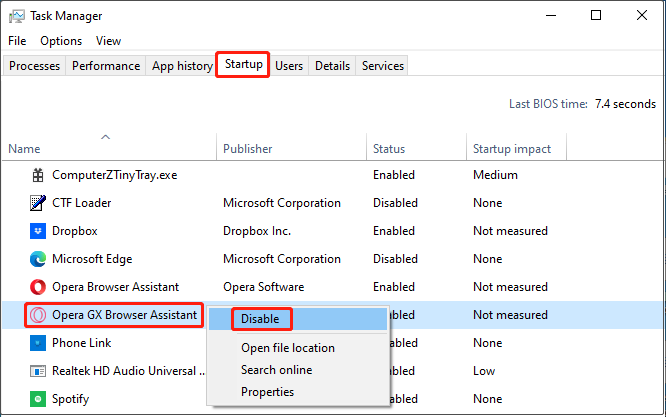Sort by the Startup impact column header
666x417 pixels.
coord(512,149)
